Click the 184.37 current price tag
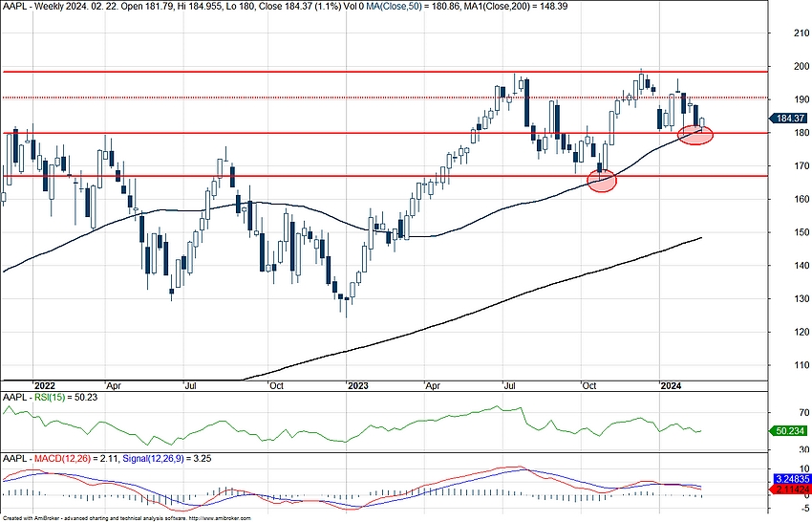 (789, 119)
